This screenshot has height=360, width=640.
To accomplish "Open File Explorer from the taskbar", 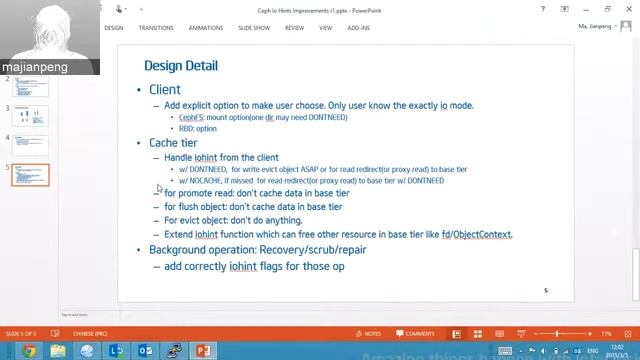I will [x=58, y=351].
